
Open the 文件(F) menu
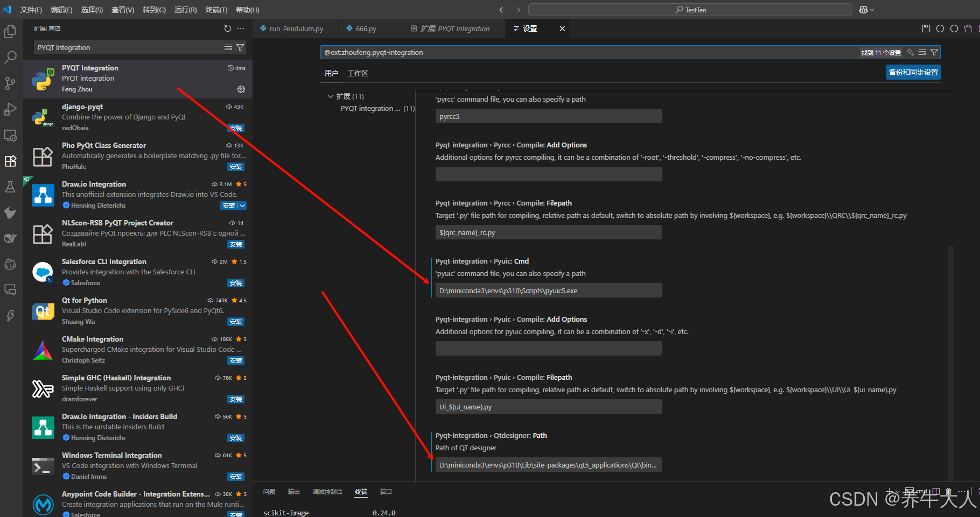click(31, 10)
